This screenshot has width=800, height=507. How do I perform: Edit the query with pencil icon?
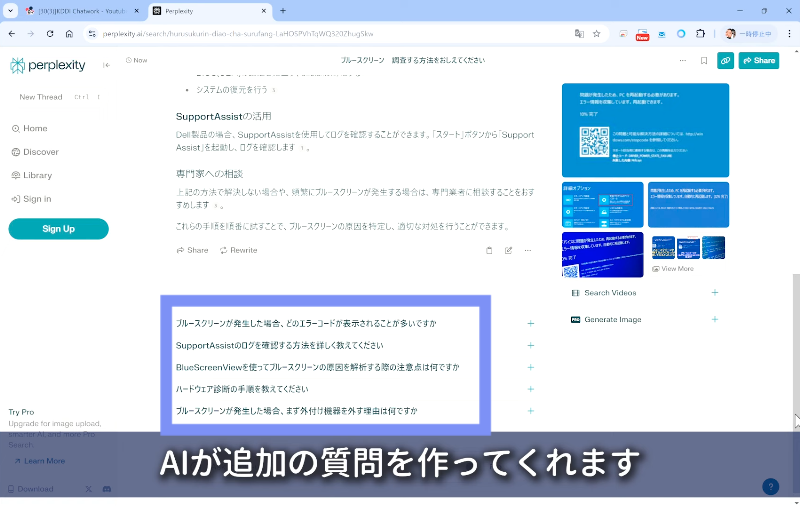coord(508,250)
